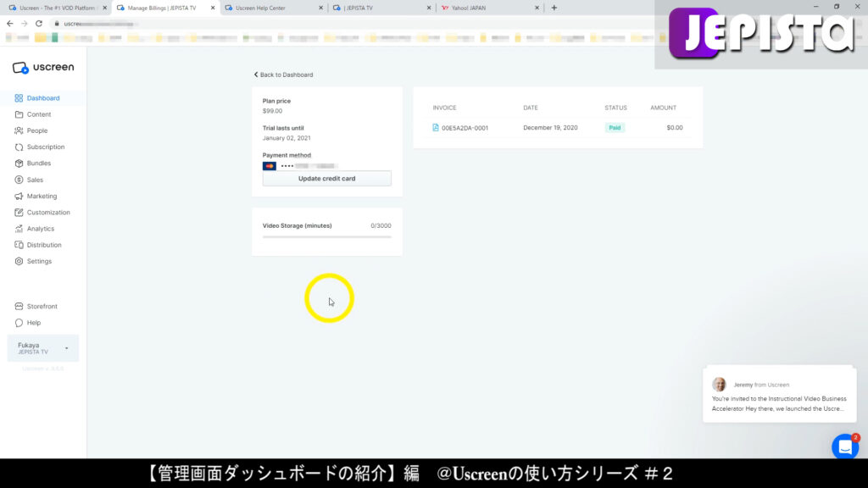Switch to Uscreen Help Center tab
The height and width of the screenshot is (488, 868).
click(x=272, y=8)
